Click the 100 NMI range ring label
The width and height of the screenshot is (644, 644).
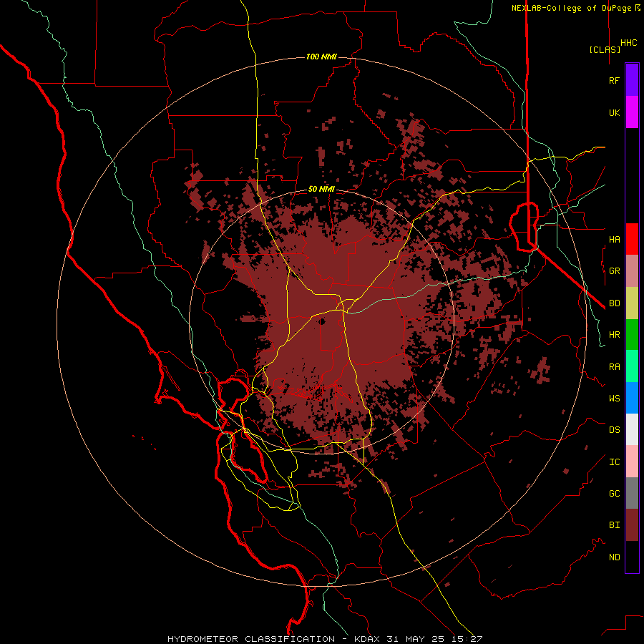coord(321,57)
